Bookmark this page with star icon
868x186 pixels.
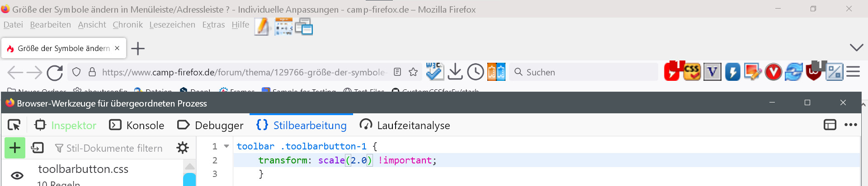pos(413,72)
